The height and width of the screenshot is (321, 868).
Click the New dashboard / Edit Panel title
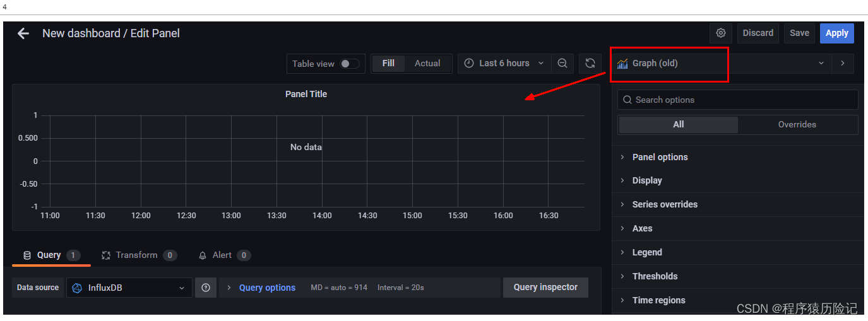(x=111, y=33)
